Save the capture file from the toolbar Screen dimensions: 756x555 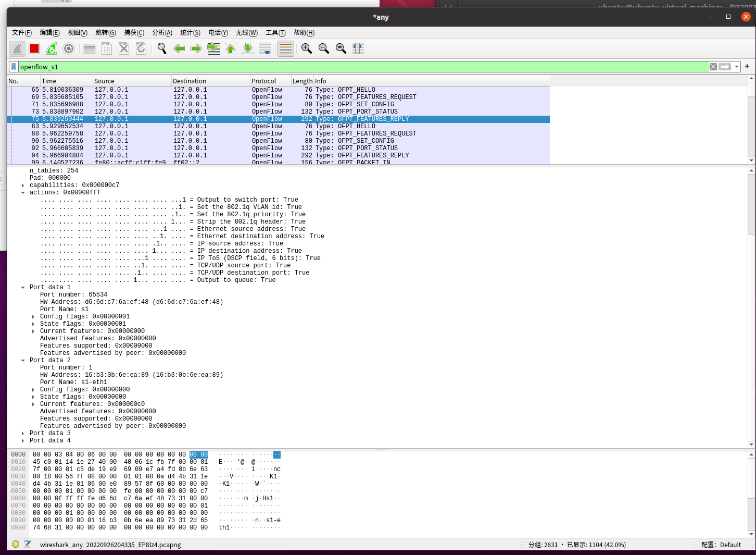tap(107, 48)
